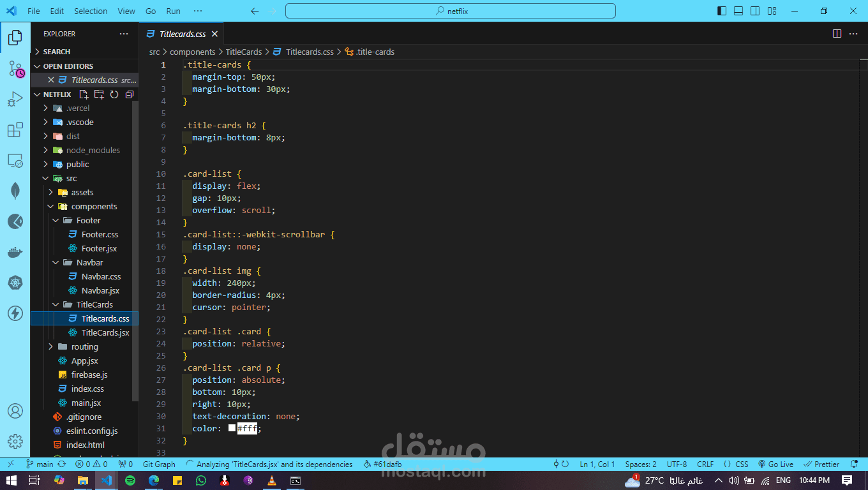Screen dimensions: 868x490
Task: Open the Explorer view in activity bar
Action: click(x=15, y=38)
